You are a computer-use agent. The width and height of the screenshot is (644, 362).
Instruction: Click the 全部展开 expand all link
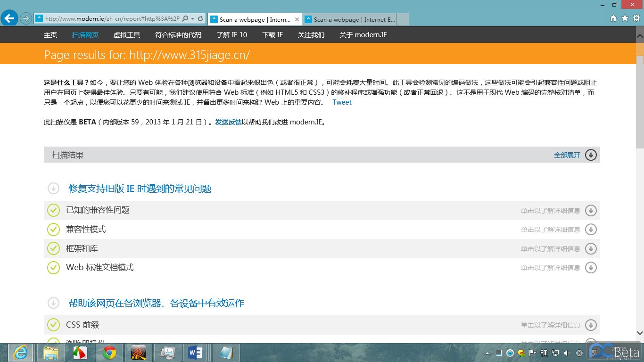pyautogui.click(x=567, y=155)
